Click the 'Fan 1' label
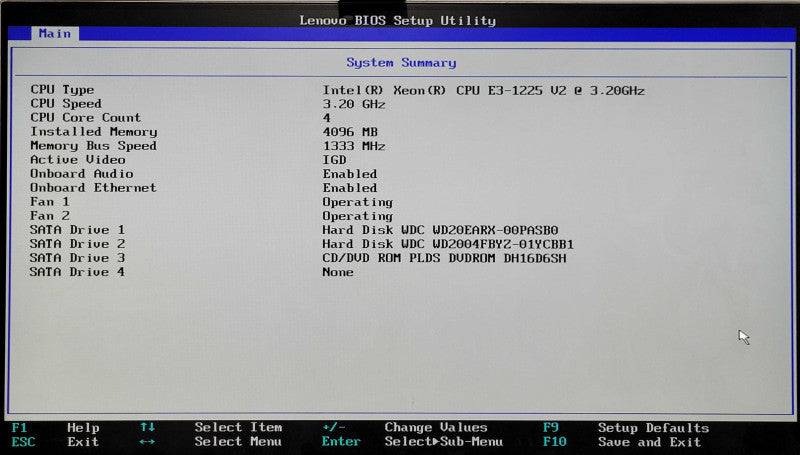This screenshot has width=800, height=455. point(49,201)
